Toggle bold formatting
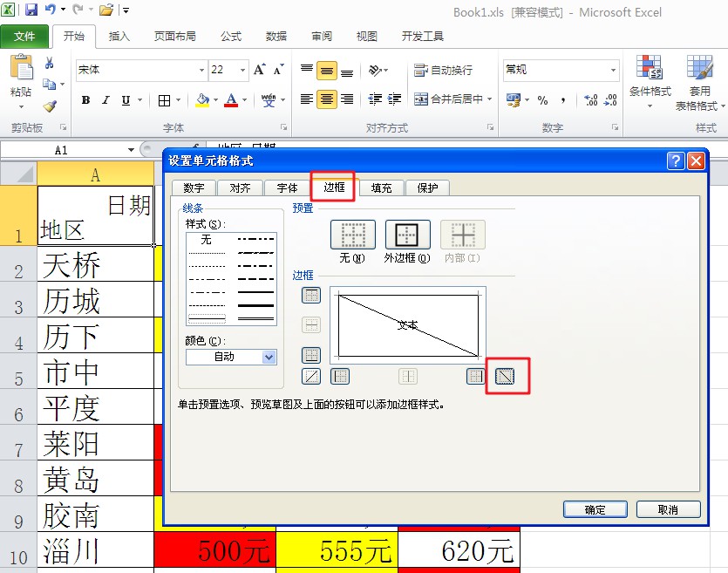 [x=85, y=100]
